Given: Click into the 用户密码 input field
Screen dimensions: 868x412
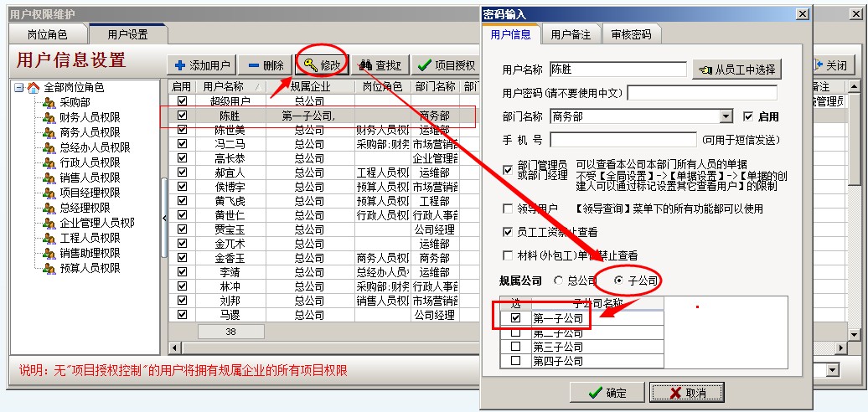Looking at the screenshot, I should 701,93.
